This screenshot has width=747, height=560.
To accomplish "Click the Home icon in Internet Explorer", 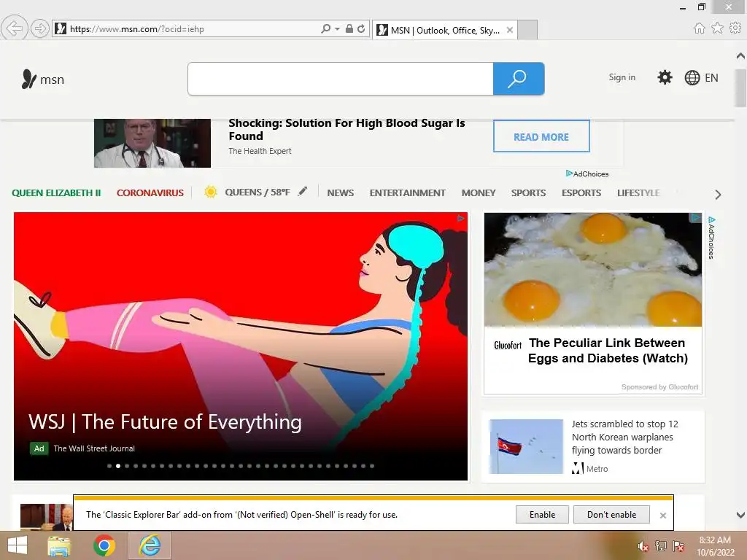I will (700, 28).
